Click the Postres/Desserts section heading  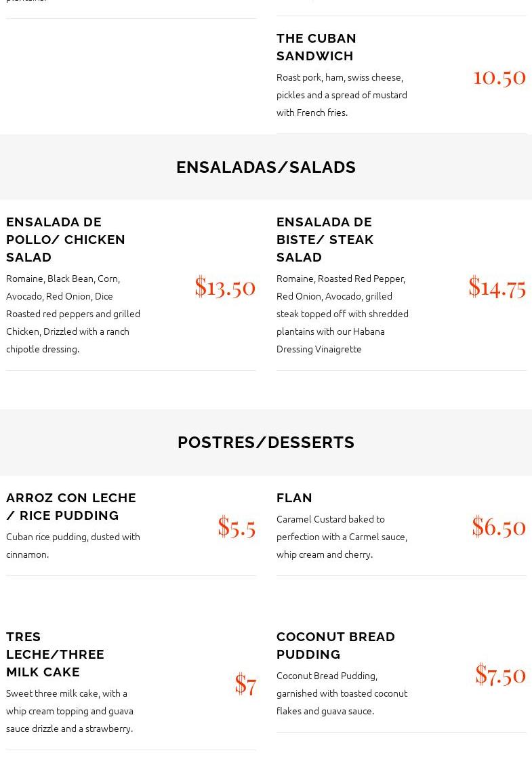pos(266,443)
